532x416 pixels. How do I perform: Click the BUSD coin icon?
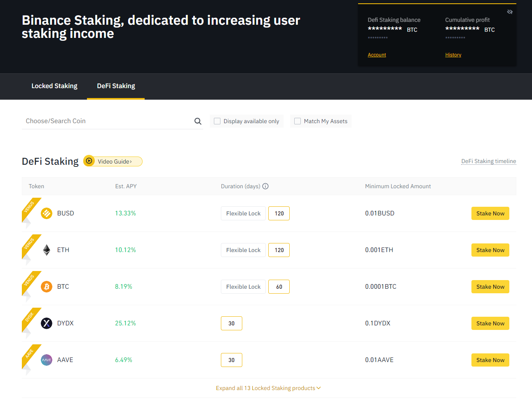click(47, 213)
